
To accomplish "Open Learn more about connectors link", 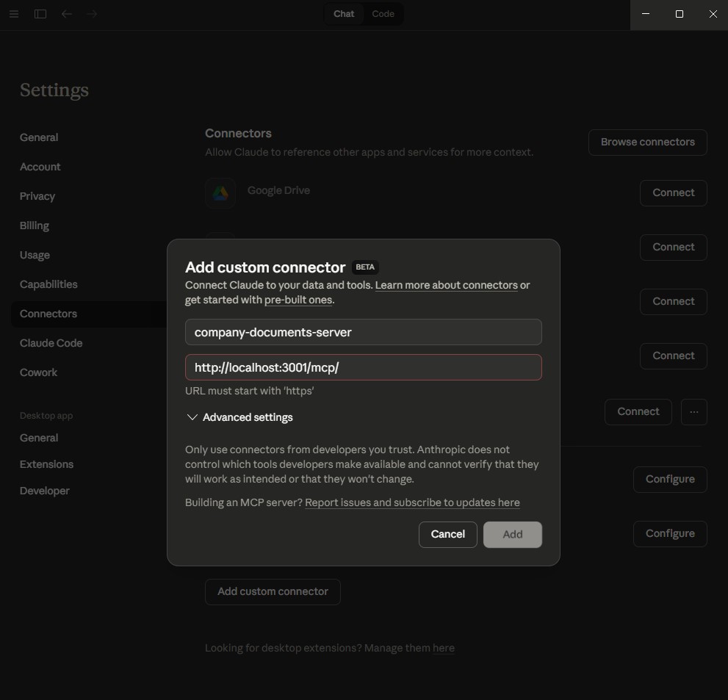I will [x=446, y=285].
